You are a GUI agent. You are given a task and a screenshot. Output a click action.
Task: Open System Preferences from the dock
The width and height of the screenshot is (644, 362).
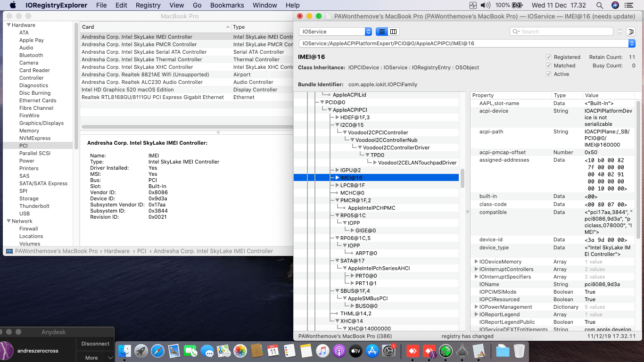click(x=388, y=351)
